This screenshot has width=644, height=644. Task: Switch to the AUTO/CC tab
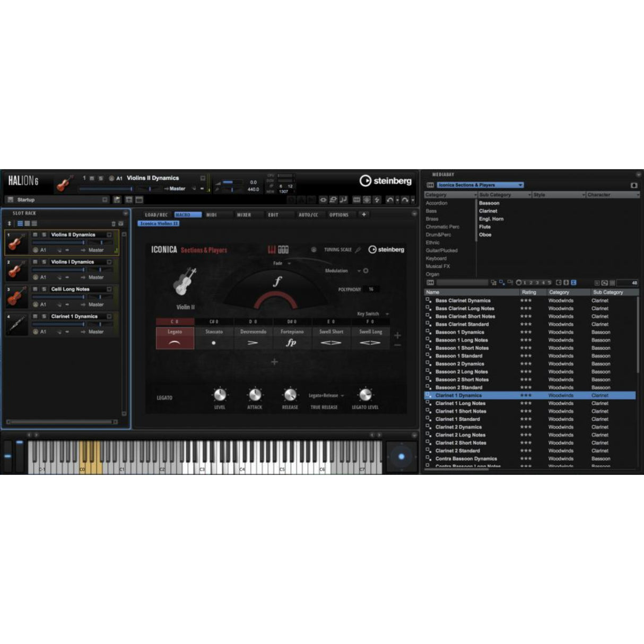[x=308, y=214]
